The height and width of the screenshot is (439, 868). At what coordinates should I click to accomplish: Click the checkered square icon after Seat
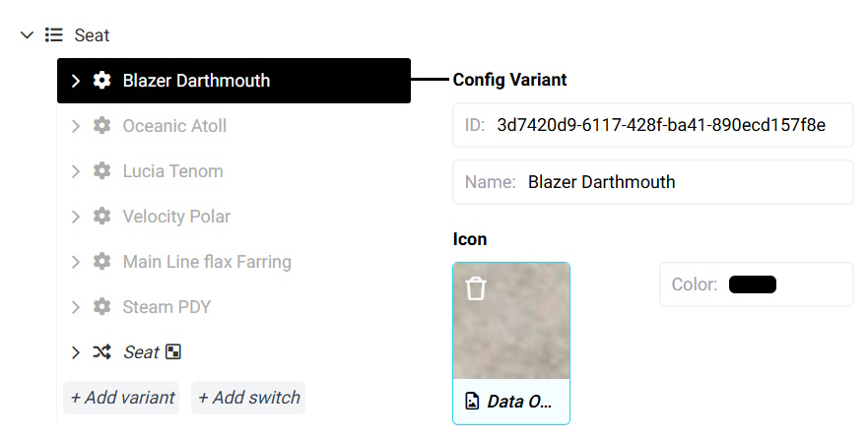[x=173, y=351]
